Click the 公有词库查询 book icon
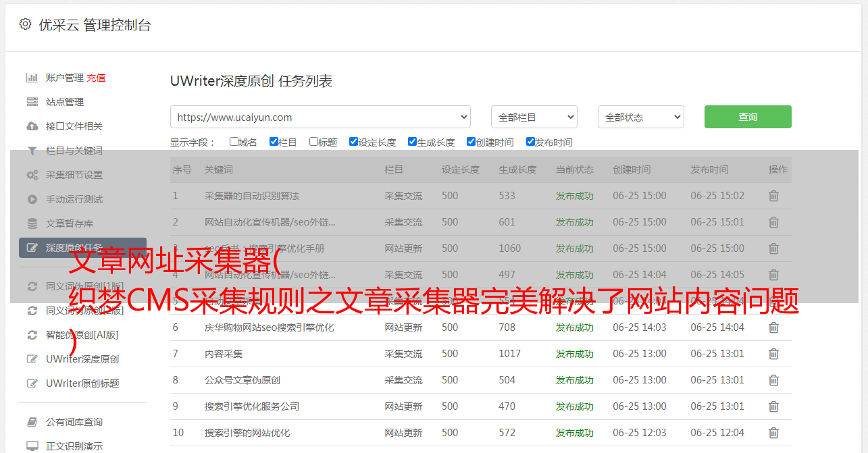The width and height of the screenshot is (868, 453). pos(32,422)
